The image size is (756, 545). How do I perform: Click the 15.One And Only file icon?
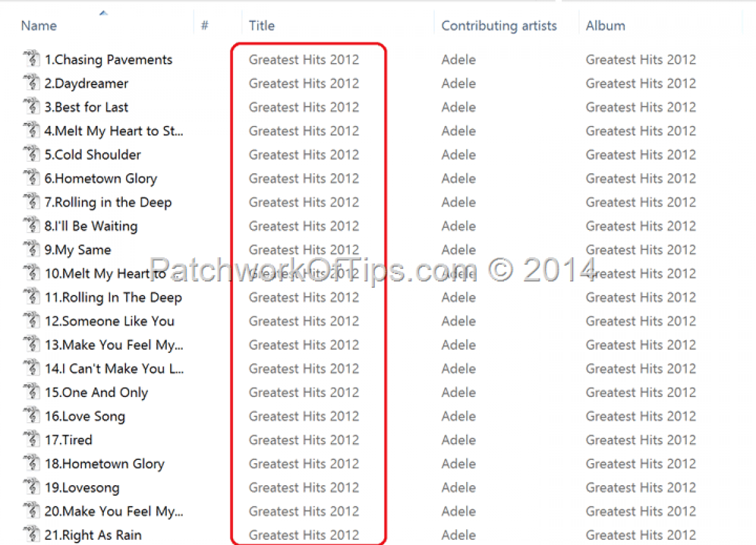(31, 392)
